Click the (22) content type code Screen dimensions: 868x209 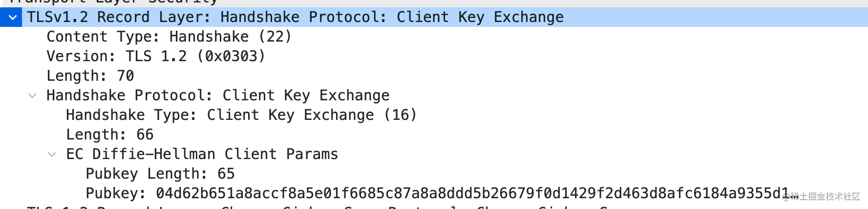point(275,37)
